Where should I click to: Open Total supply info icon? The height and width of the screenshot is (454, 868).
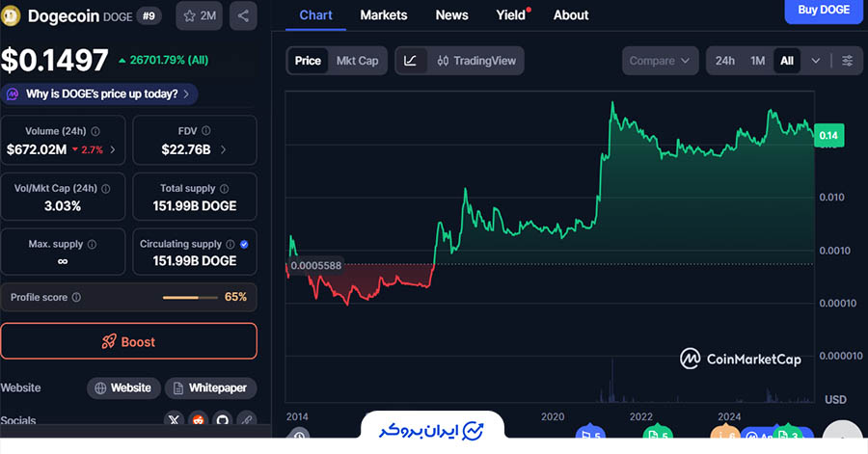[224, 189]
